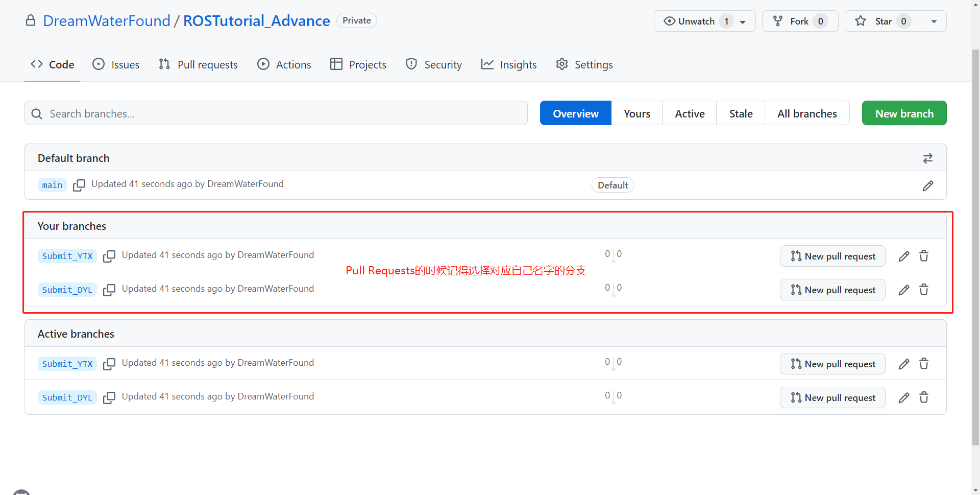Click the Default label on main branch
Image resolution: width=980 pixels, height=495 pixels.
coord(613,185)
